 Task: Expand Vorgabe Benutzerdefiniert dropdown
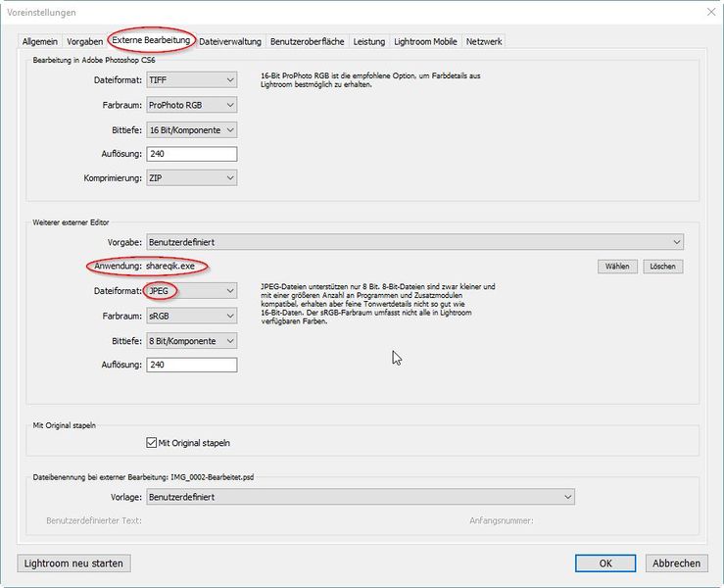(x=415, y=242)
